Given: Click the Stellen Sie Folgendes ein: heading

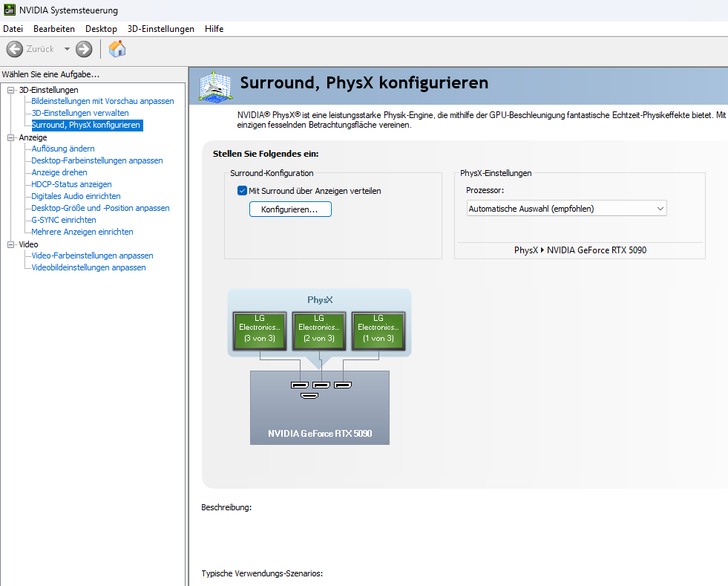Looking at the screenshot, I should [266, 154].
